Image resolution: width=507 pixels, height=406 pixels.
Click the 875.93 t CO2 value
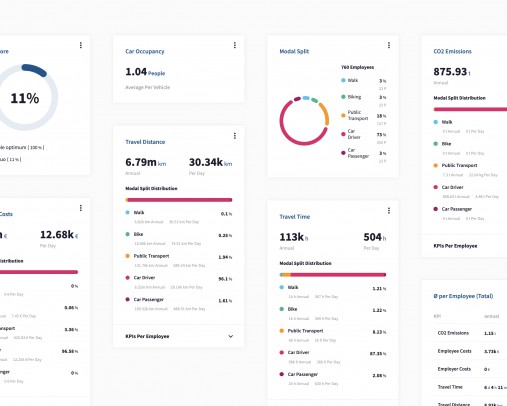pos(452,72)
